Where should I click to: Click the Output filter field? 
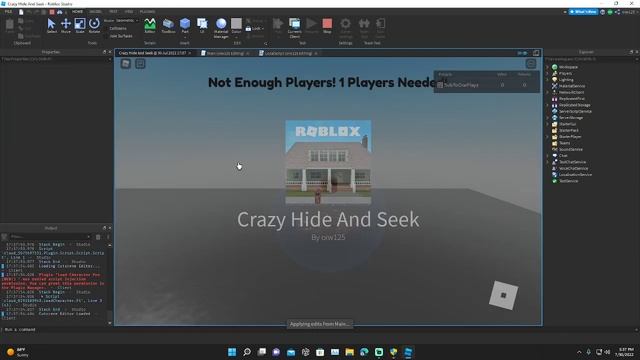click(50, 237)
